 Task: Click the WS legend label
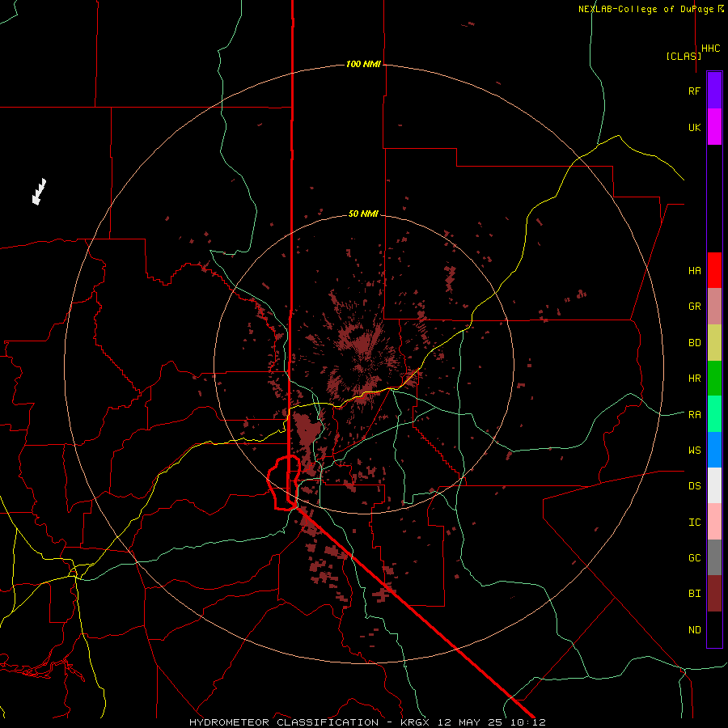click(x=694, y=451)
